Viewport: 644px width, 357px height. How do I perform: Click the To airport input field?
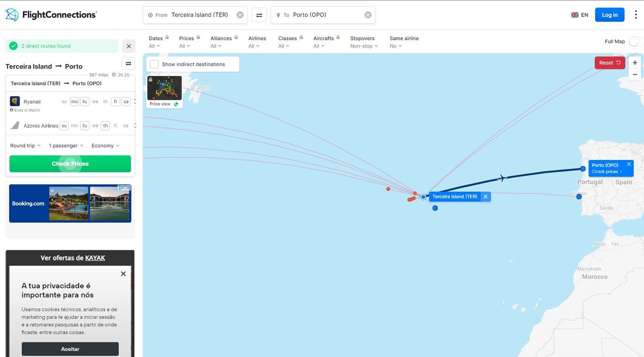[x=323, y=15]
